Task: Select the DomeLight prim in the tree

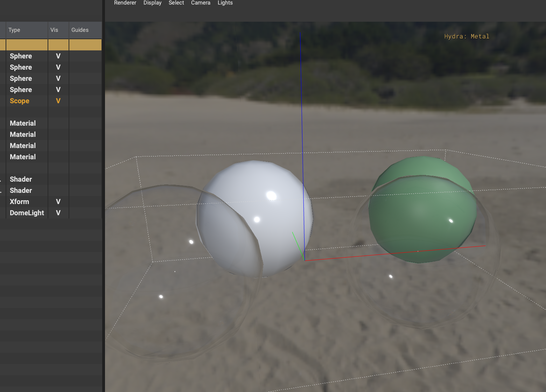Action: 27,213
